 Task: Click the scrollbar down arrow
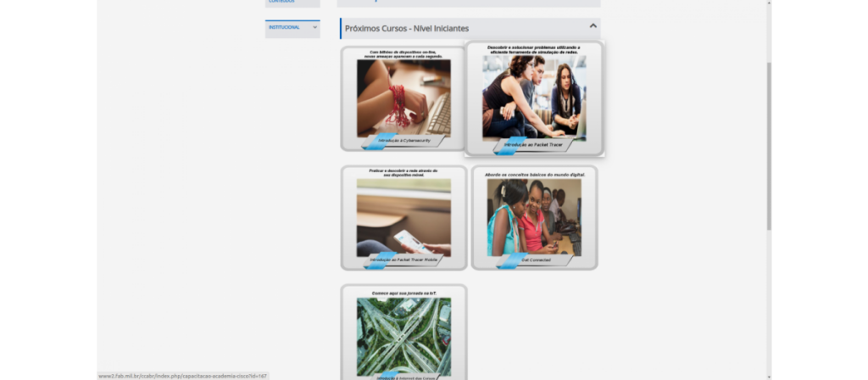click(769, 377)
